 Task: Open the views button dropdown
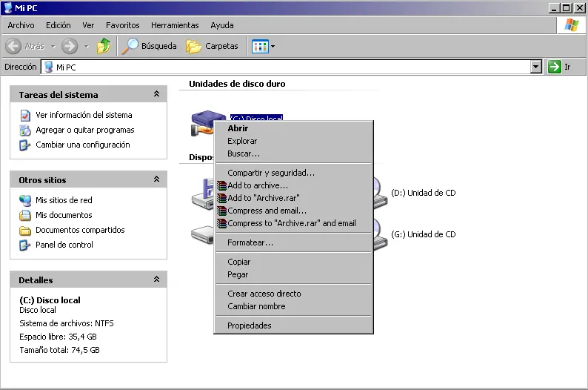[x=264, y=46]
